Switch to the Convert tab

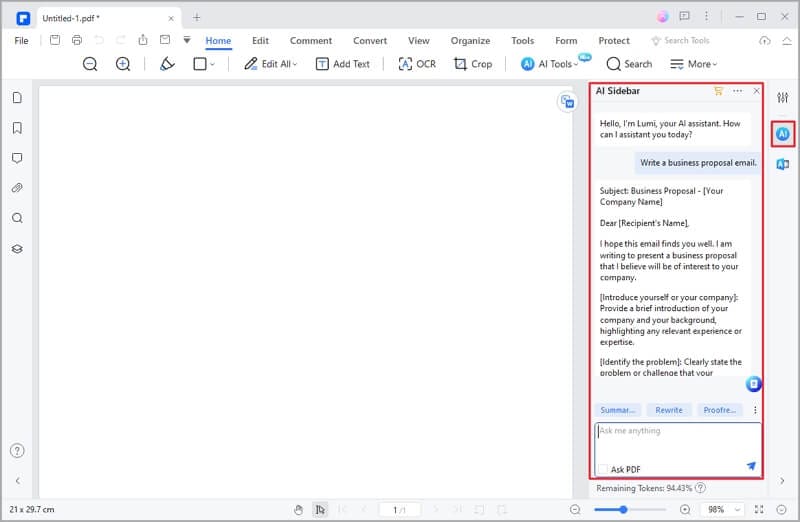point(370,40)
